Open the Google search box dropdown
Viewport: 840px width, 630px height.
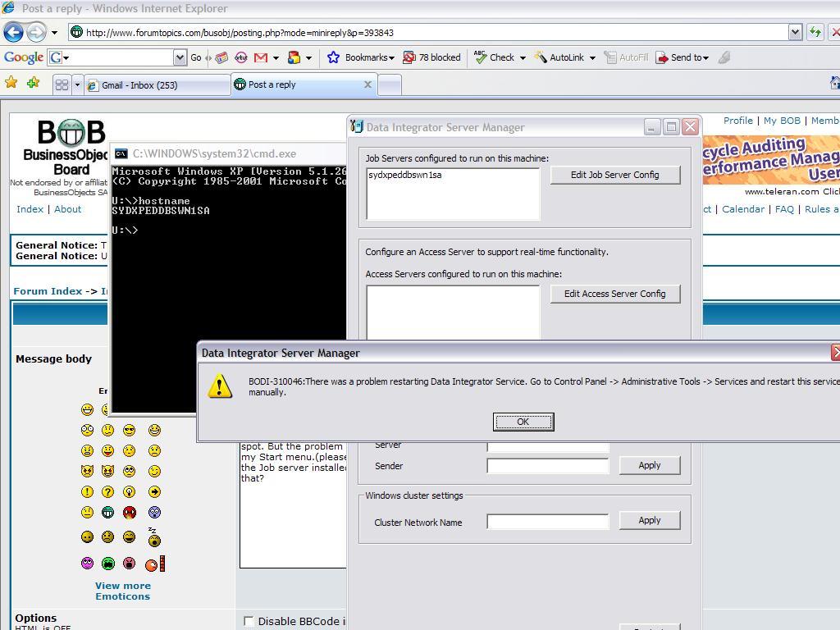[x=179, y=57]
